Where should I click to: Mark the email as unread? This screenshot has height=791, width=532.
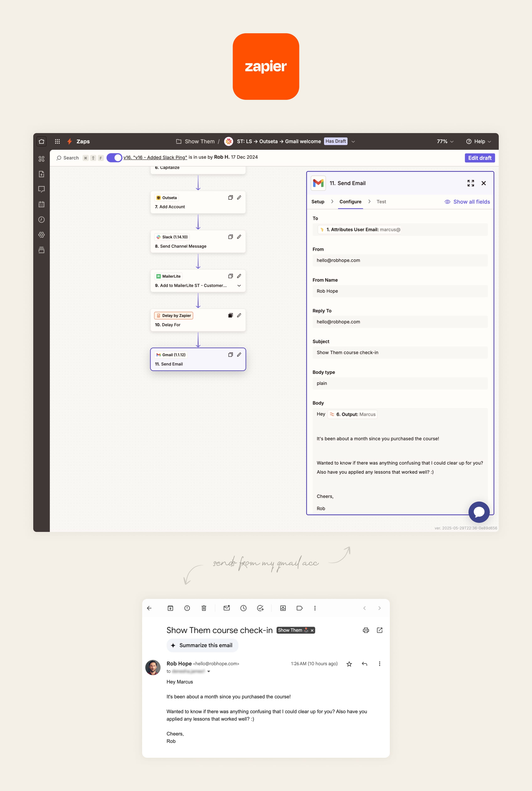coord(227,608)
